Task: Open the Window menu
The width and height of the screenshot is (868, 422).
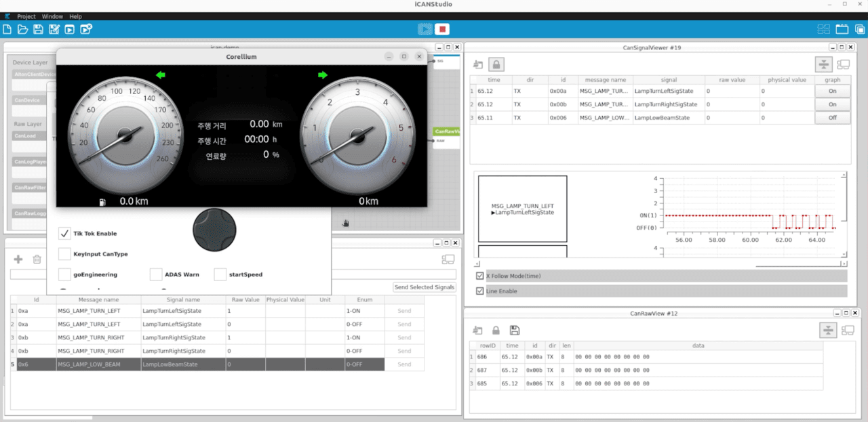Action: point(52,16)
